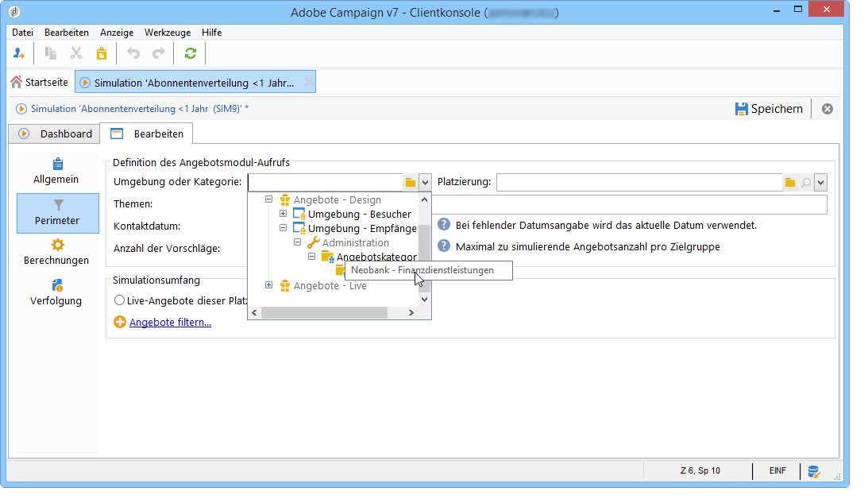Expand the Angebote - Live node
Viewport: 868px width, 503px height.
269,285
